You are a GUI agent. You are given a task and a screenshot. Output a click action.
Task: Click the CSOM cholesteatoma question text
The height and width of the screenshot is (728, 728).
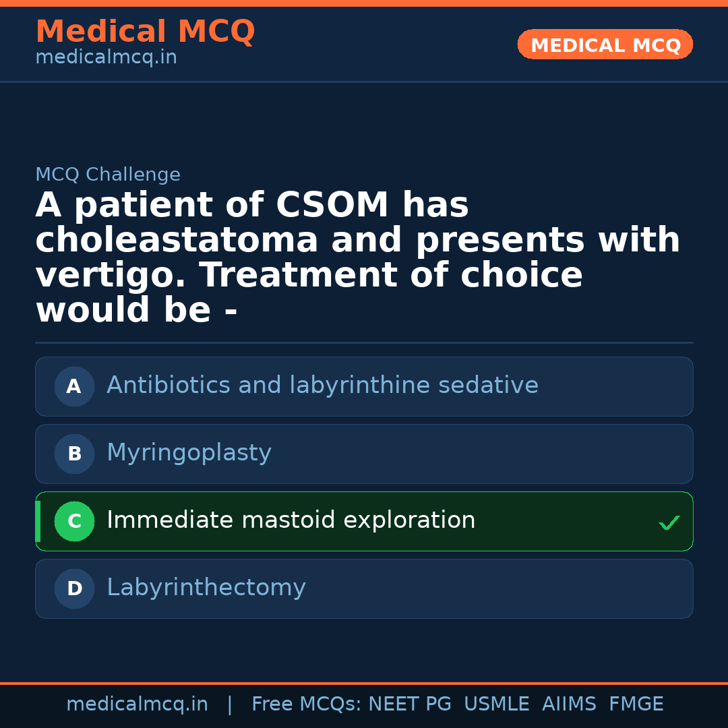coord(357,257)
